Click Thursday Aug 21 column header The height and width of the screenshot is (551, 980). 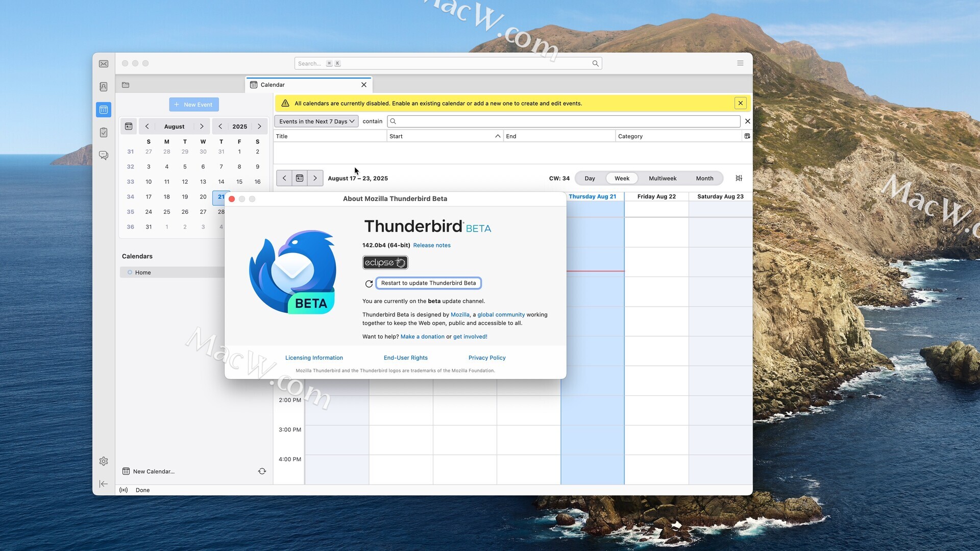pos(592,196)
